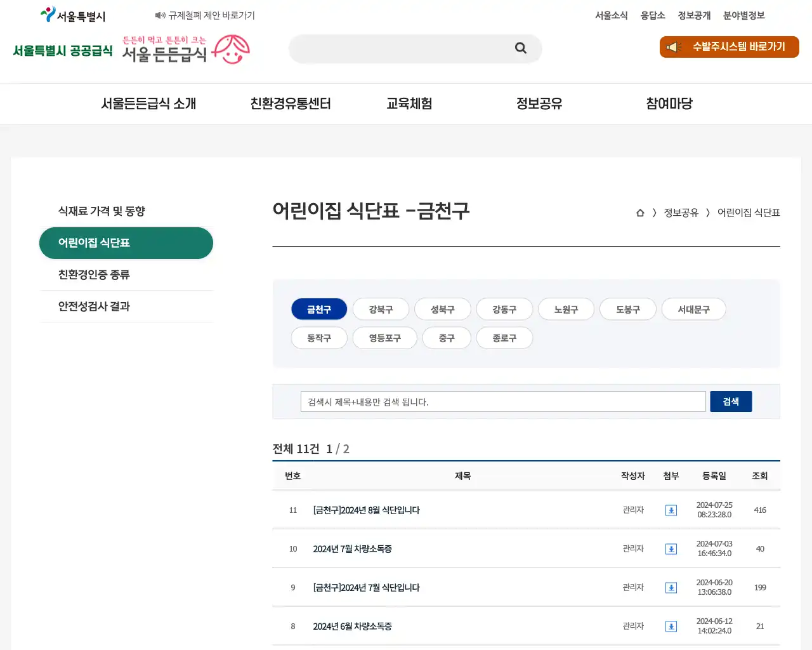Click the magnifier search icon
This screenshot has width=812, height=650.
pos(520,48)
